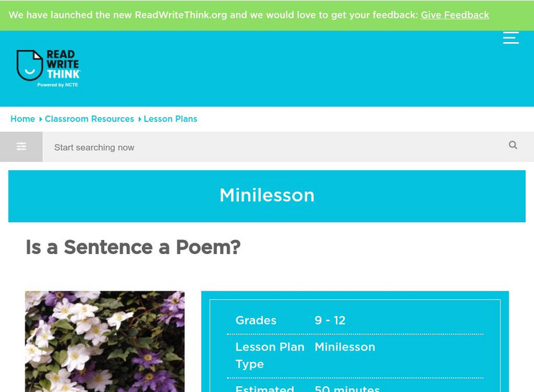This screenshot has width=534, height=392.
Task: Click the arrow before Lesson Plans breadcrumb
Action: [x=140, y=119]
